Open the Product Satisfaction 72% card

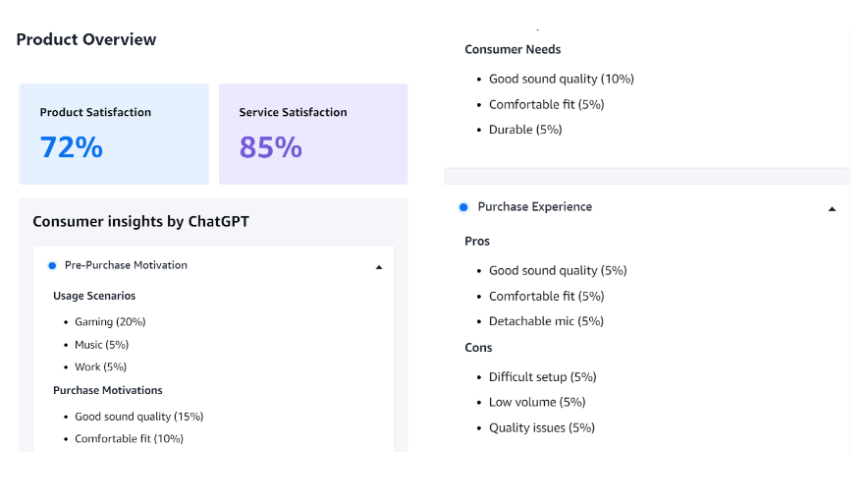114,134
